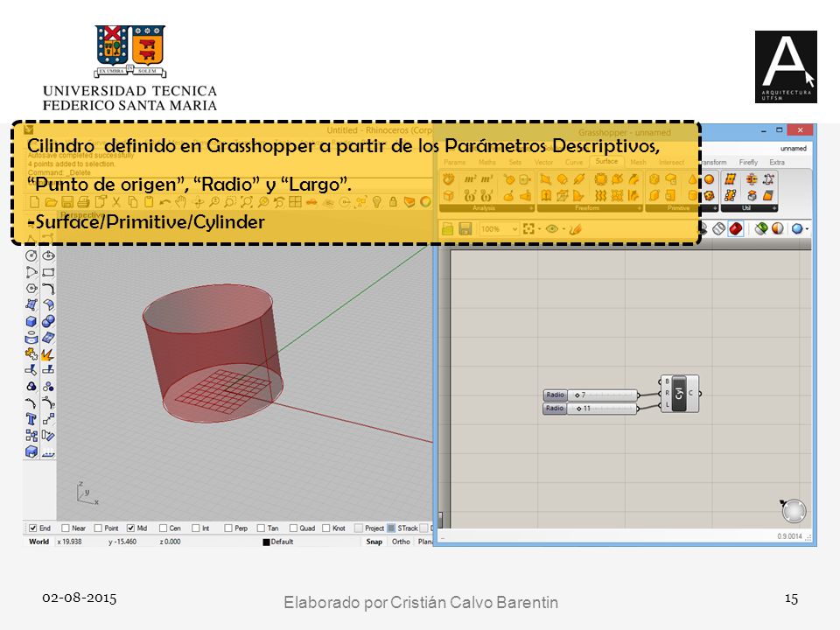This screenshot has height=630, width=840.
Task: Click the Divide Surface icon in Util panel
Action: pos(730,179)
